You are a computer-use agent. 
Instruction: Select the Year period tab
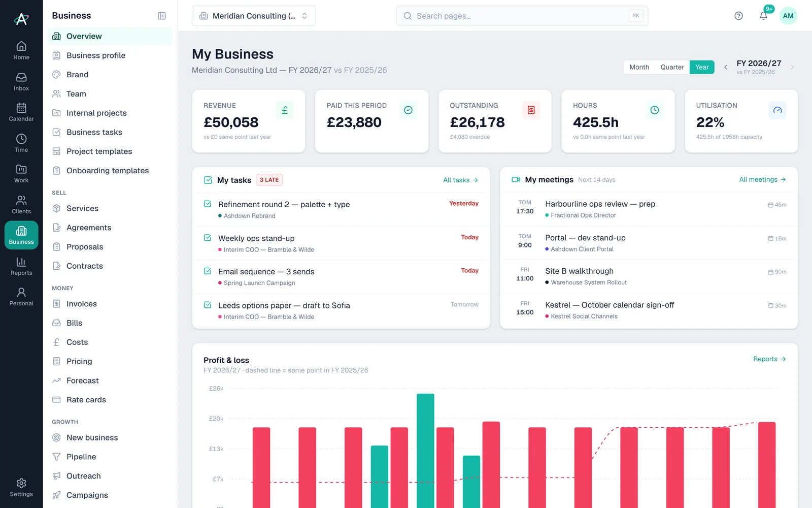pos(702,67)
